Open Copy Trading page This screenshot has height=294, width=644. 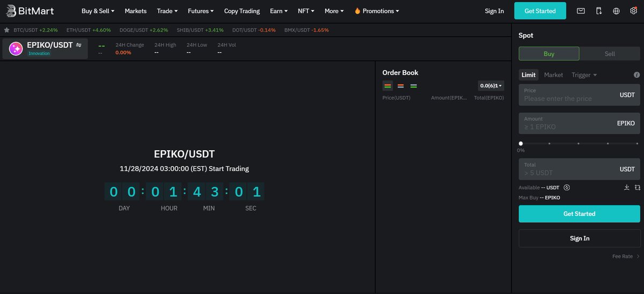(x=242, y=11)
